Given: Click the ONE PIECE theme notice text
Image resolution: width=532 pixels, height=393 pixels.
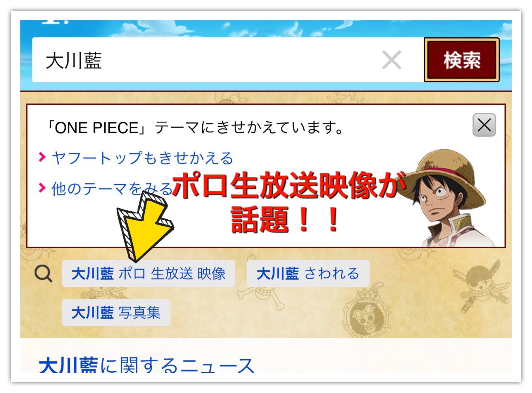Looking at the screenshot, I should click(195, 128).
